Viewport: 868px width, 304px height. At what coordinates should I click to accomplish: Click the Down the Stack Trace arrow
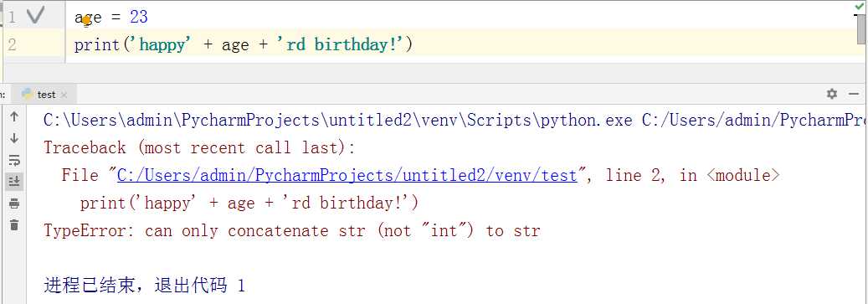point(14,138)
